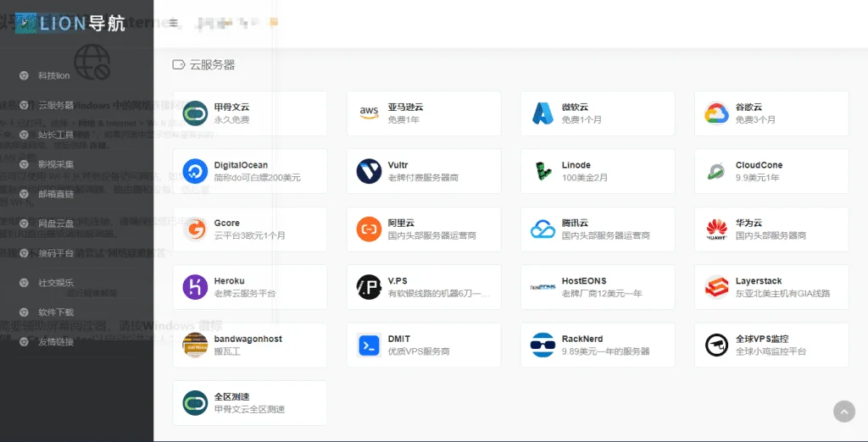Screen dimensions: 868x442
Task: Click the 甲骨文云 card logo
Action: 195,113
